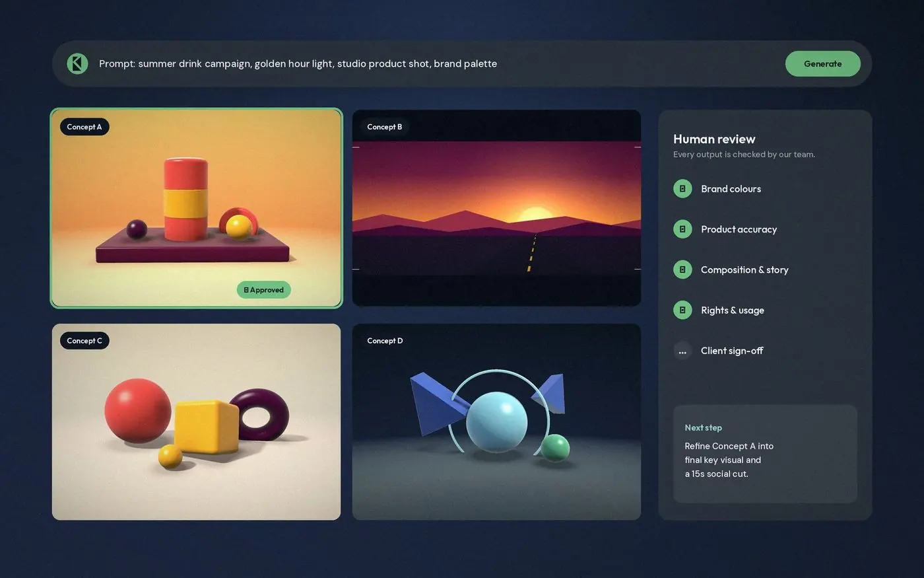Viewport: 924px width, 578px height.
Task: Click 'Every output is checked by our team.'
Action: [744, 155]
